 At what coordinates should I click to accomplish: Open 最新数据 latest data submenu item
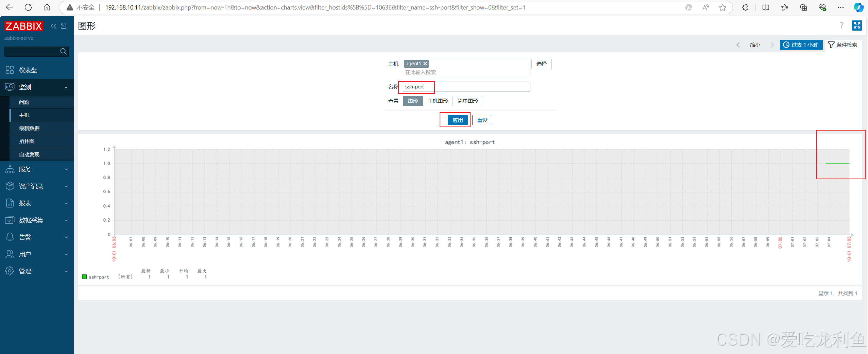41,128
